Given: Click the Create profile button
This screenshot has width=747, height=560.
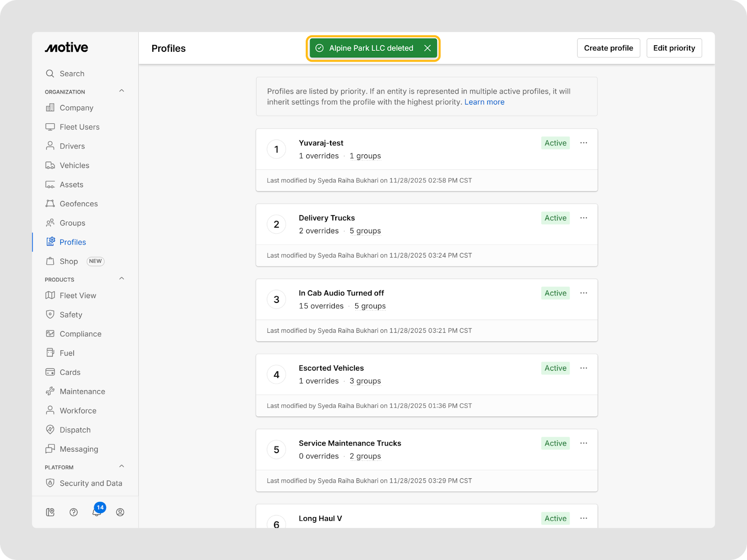Looking at the screenshot, I should (608, 48).
